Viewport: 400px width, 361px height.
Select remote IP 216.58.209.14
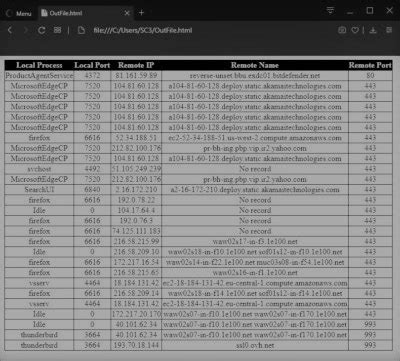(x=136, y=293)
